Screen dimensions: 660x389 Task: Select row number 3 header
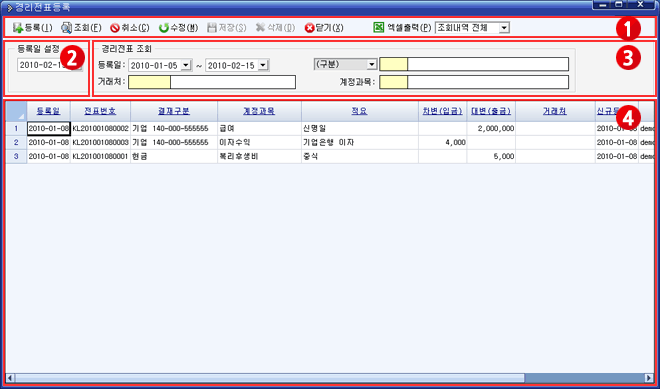[x=16, y=156]
